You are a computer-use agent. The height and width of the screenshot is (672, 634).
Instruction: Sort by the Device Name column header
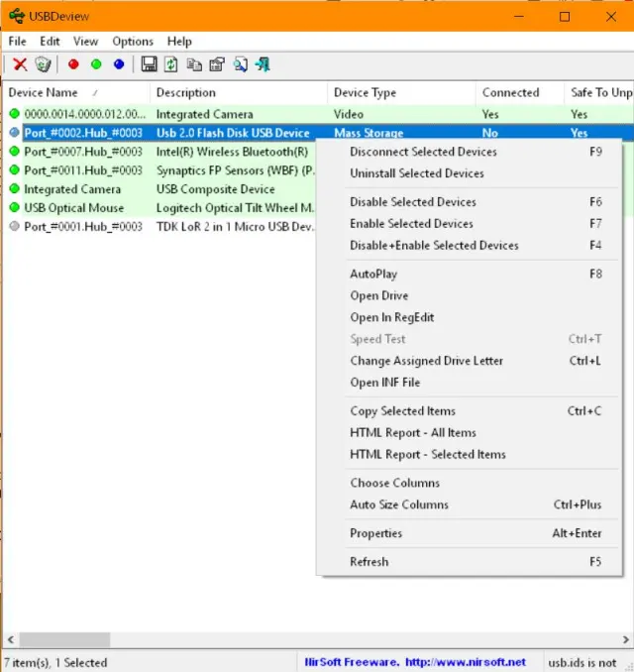[x=43, y=92]
